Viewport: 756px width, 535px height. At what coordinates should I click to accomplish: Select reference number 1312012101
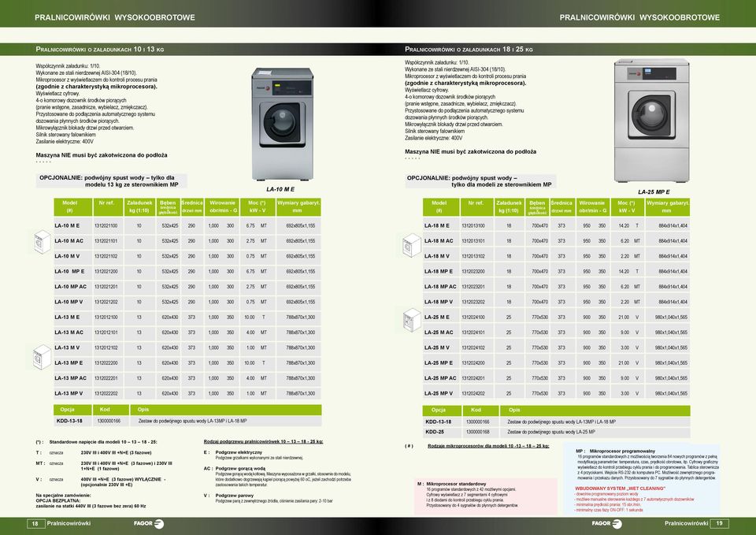[x=106, y=333]
